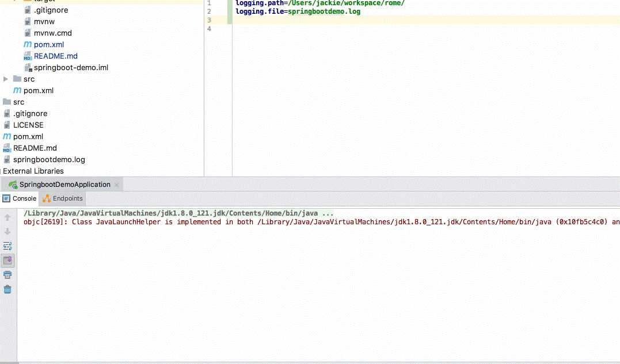Click the Down the Stack Trace arrow

point(7,231)
